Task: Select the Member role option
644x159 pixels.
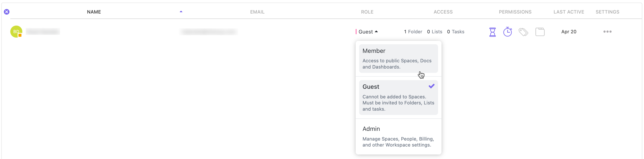Action: tap(398, 58)
